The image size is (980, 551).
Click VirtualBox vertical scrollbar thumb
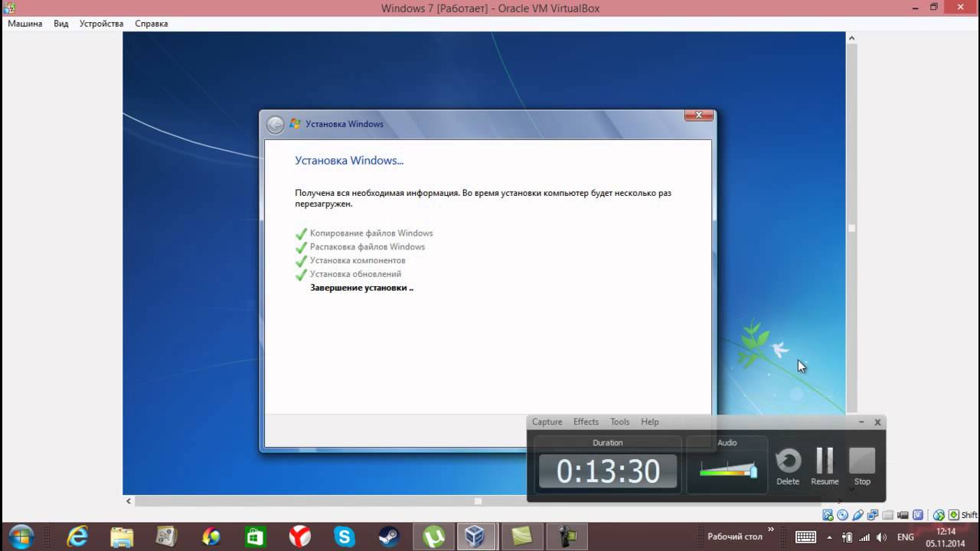(x=851, y=228)
